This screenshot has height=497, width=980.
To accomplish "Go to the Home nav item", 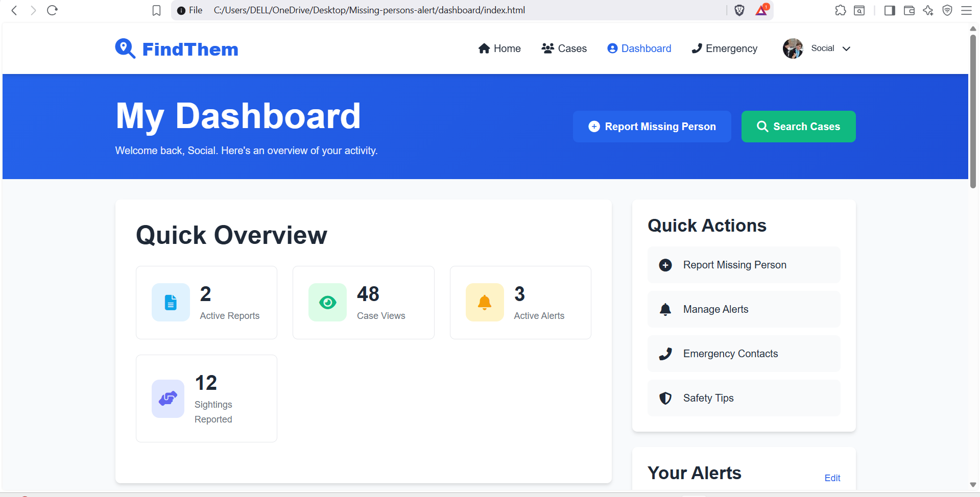I will 499,48.
